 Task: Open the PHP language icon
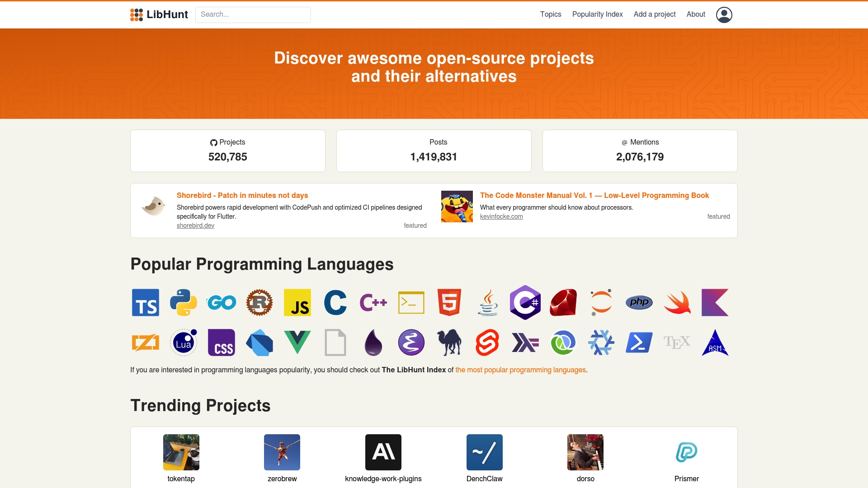tap(639, 302)
